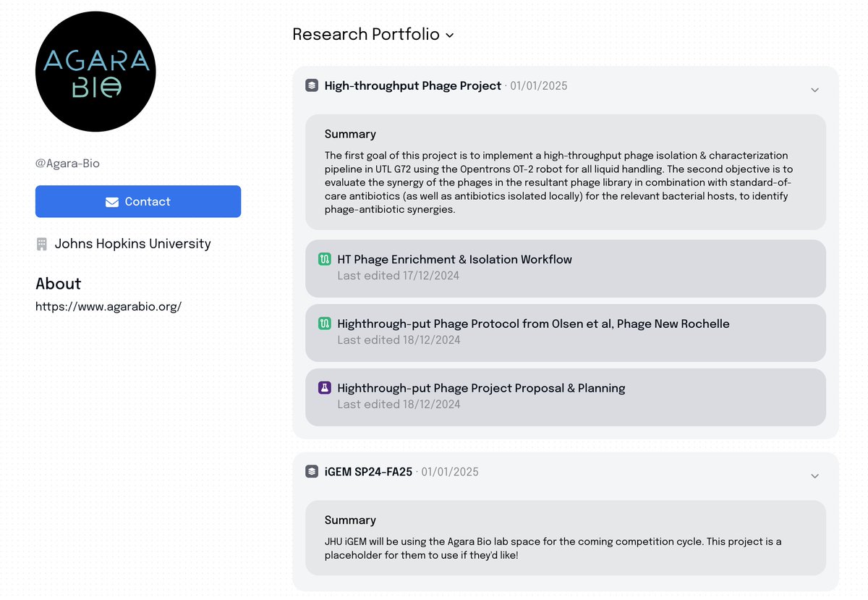Click the Contact button
Screen dimensions: 868x600
138,201
